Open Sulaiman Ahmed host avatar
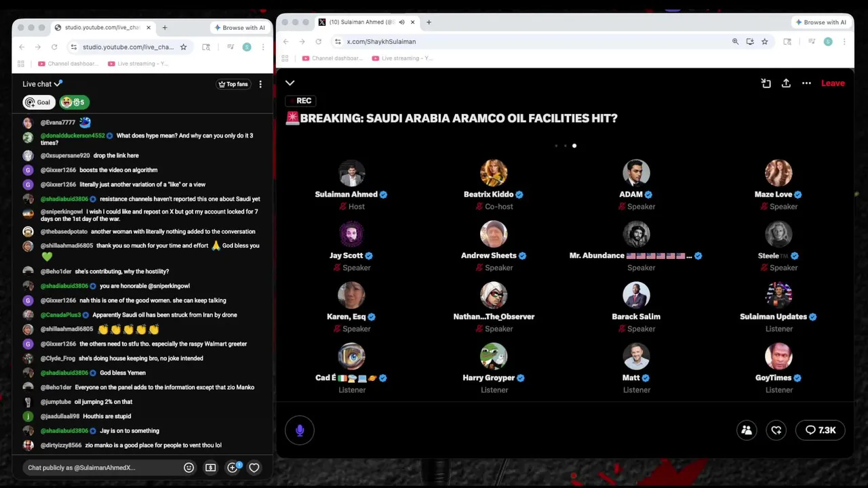The height and width of the screenshot is (488, 868). point(352,173)
